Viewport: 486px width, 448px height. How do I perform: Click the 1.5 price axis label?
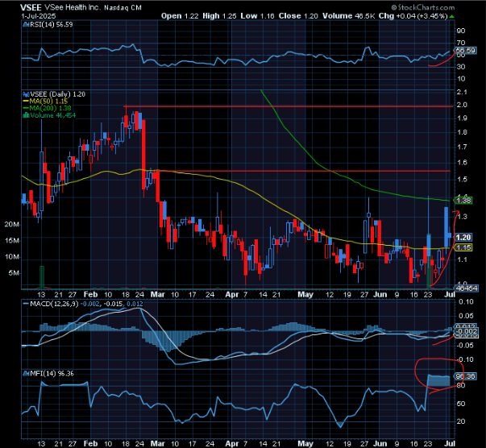click(x=462, y=179)
